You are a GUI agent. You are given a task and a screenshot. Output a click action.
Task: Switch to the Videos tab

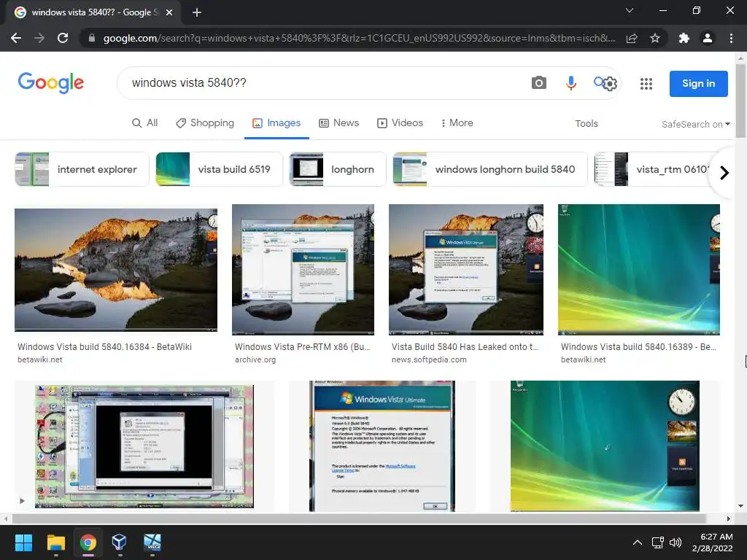(400, 122)
